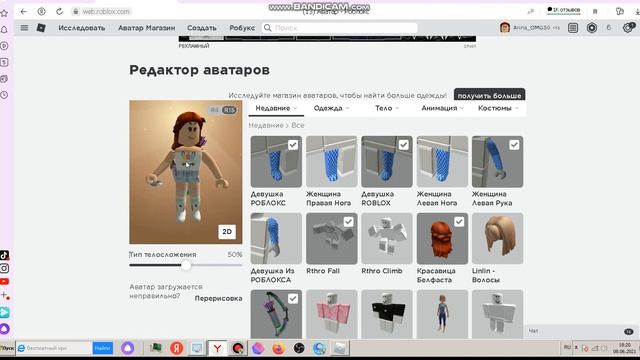
Task: Click the Пуск start button
Action: click(x=7, y=348)
